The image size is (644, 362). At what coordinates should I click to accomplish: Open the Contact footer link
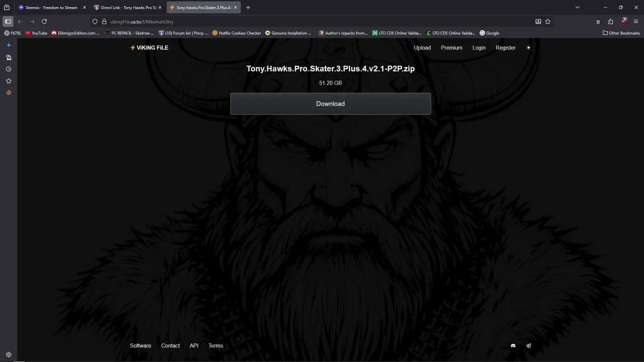(171, 346)
